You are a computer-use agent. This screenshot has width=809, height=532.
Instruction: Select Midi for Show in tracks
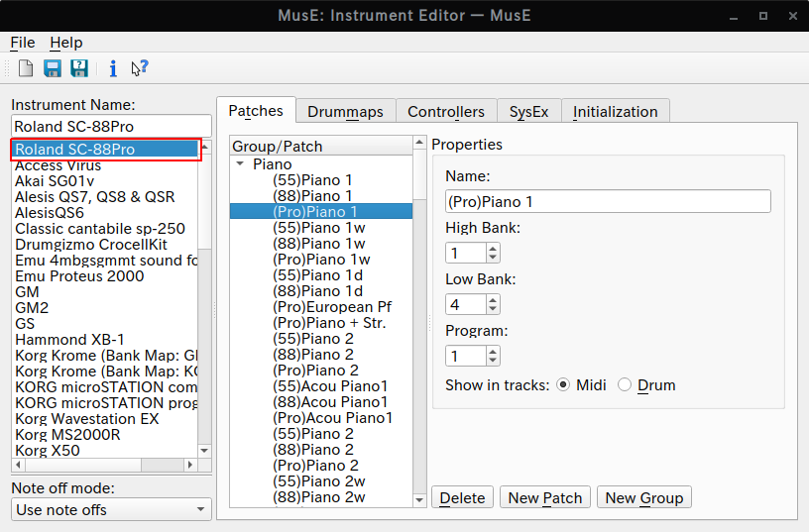563,385
